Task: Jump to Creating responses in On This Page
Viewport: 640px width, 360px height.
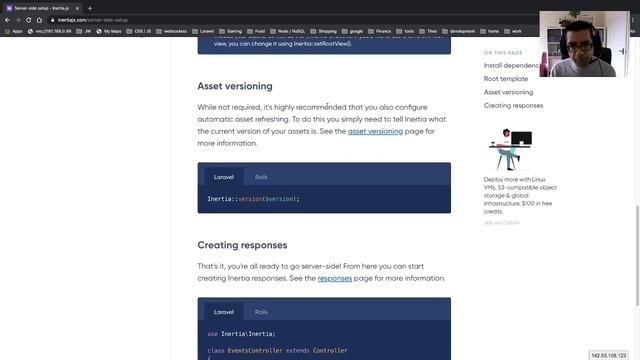Action: [513, 105]
